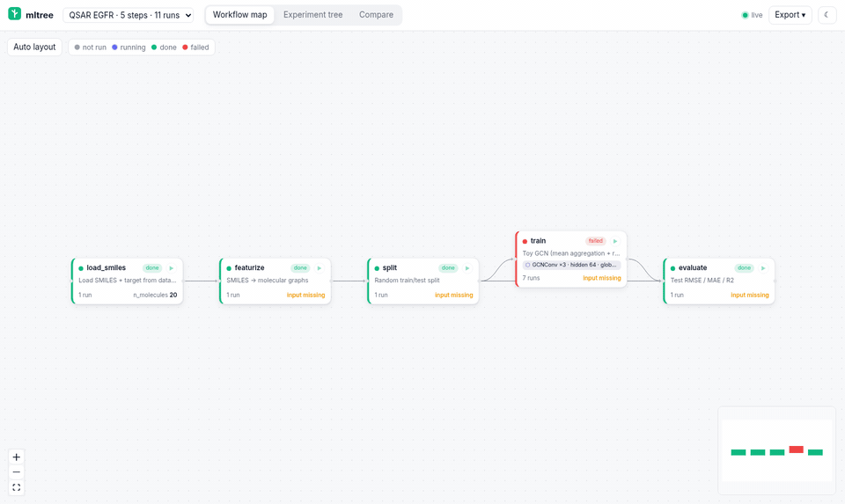Click the red status dot on train
The height and width of the screenshot is (504, 845).
[x=525, y=241]
